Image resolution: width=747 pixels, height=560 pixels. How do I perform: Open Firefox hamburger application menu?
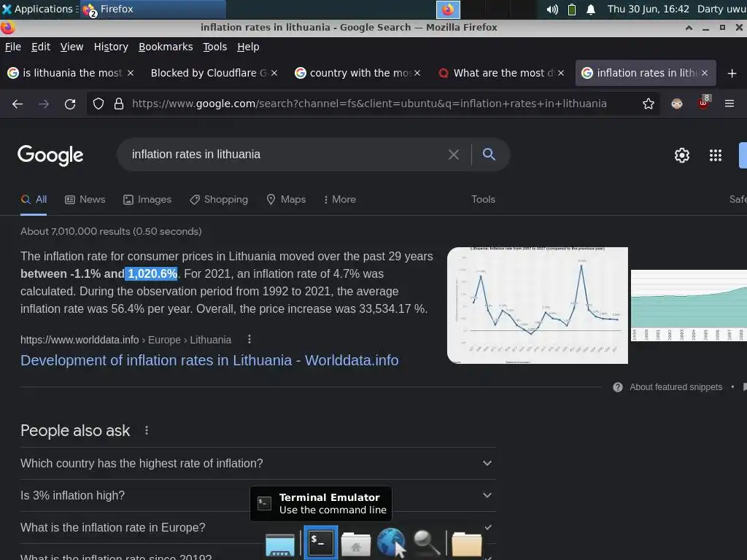point(729,104)
